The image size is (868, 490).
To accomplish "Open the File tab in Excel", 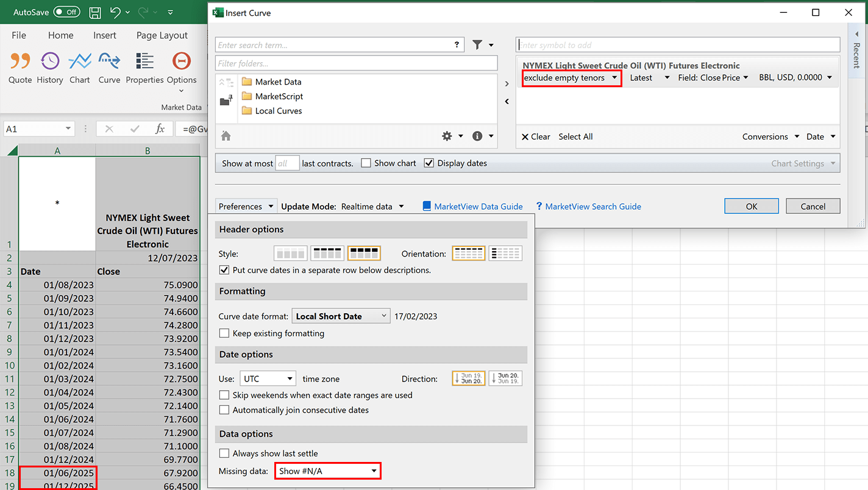I will [19, 35].
